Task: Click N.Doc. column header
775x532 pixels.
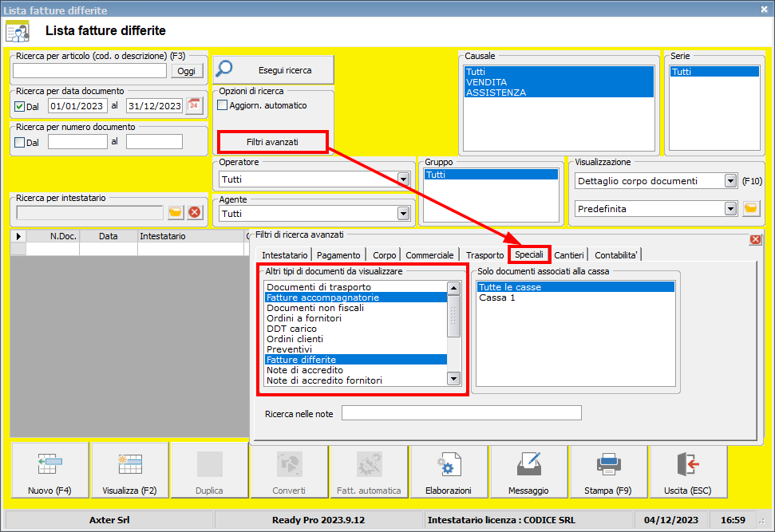Action: (x=53, y=236)
